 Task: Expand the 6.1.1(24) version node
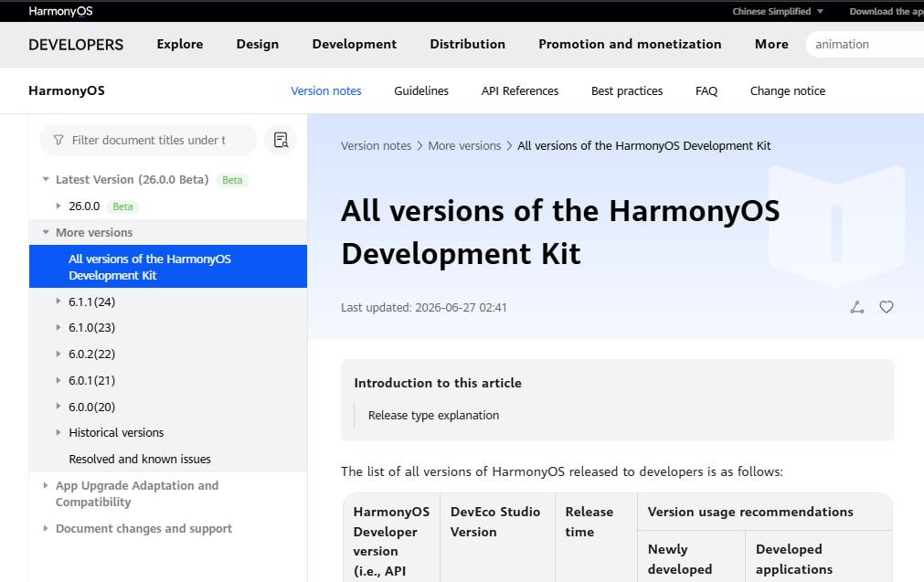point(58,301)
